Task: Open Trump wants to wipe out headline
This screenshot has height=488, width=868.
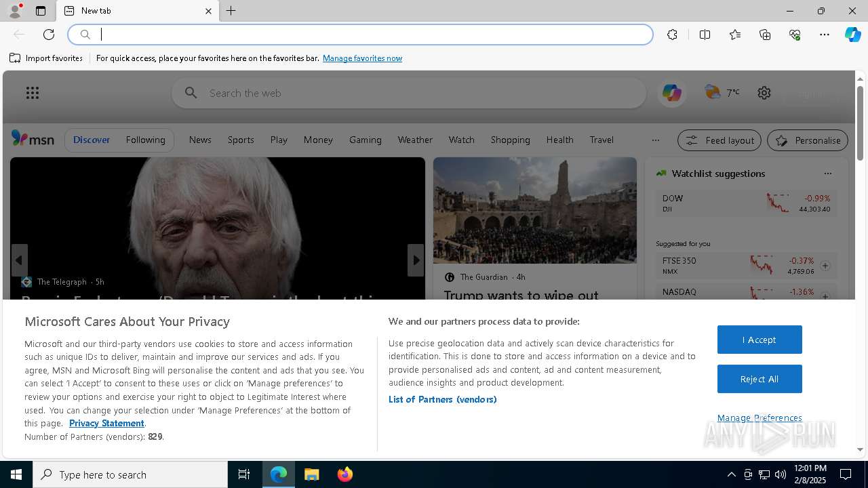Action: point(521,295)
